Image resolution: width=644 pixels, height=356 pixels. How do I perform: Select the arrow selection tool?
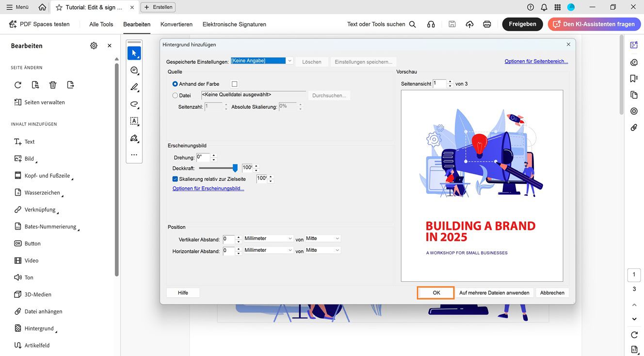coord(134,53)
